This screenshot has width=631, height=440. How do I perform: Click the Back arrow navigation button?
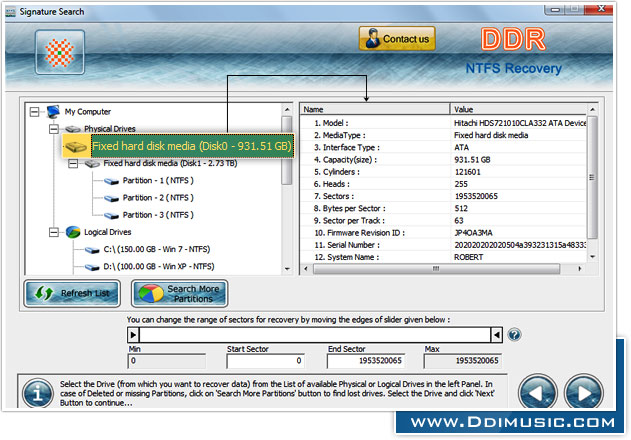point(538,392)
